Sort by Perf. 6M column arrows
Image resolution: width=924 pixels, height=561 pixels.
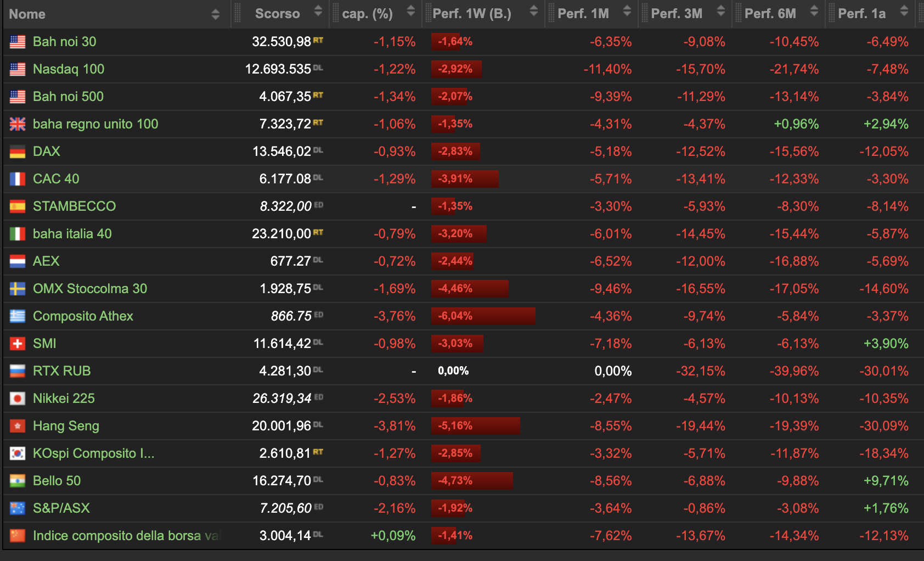814,11
